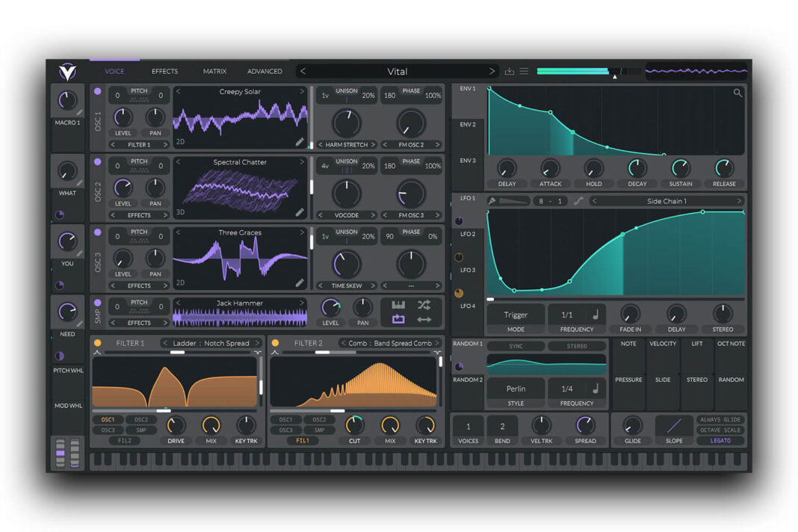Enable the sampler loop playback icon
Viewport: 798px width, 532px height.
[397, 319]
